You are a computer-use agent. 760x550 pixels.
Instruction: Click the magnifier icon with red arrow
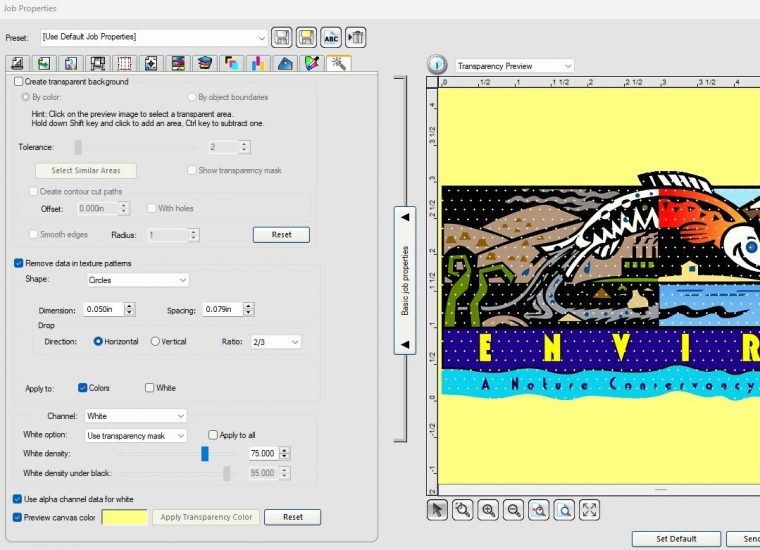pos(538,510)
